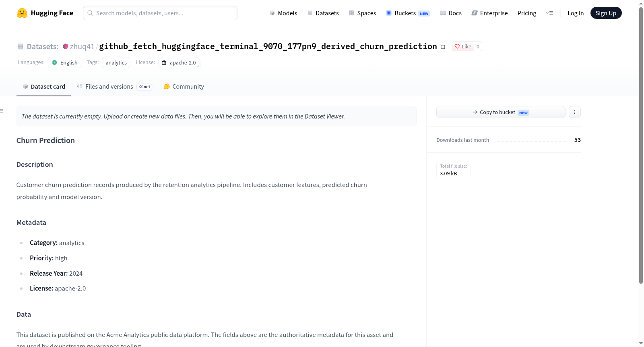Open Buckets from the navigation bar
This screenshot has width=644, height=347.
click(x=408, y=13)
